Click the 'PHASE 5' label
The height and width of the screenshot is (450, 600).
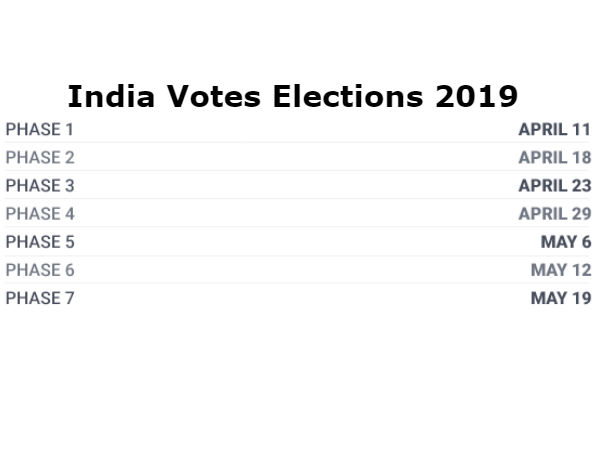click(40, 241)
